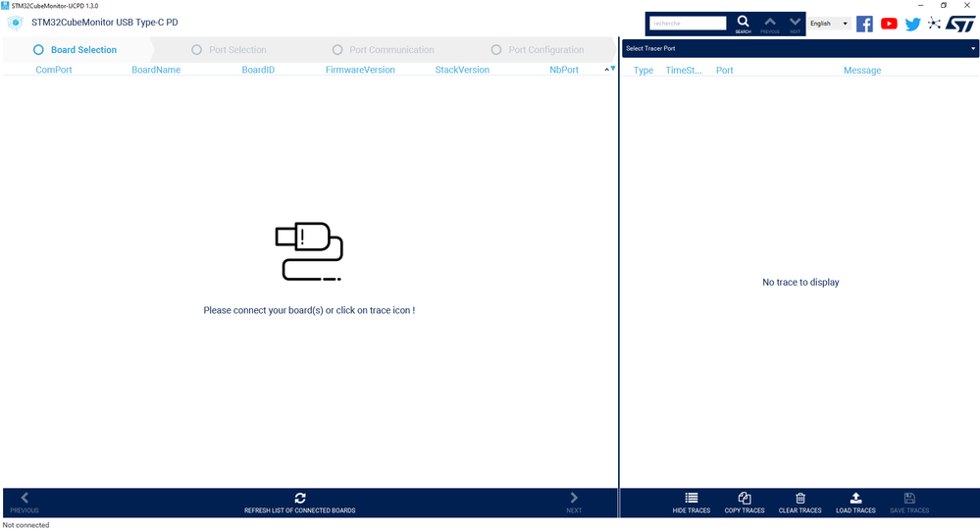Screen dimensions: 980x531
Task: Click the ST logo icon
Action: [960, 24]
